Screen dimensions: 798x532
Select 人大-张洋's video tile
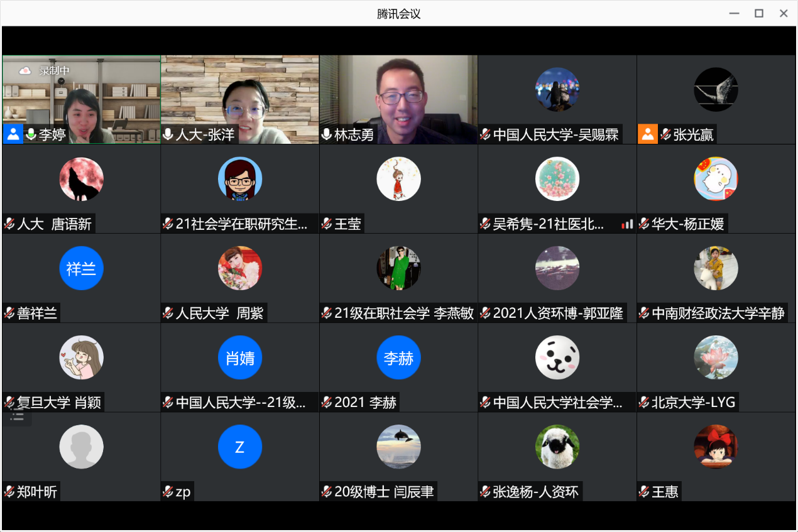point(239,94)
